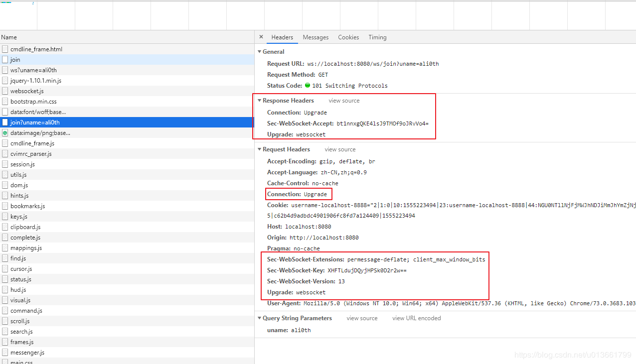Select status.js request
The image size is (636, 364).
point(127,279)
